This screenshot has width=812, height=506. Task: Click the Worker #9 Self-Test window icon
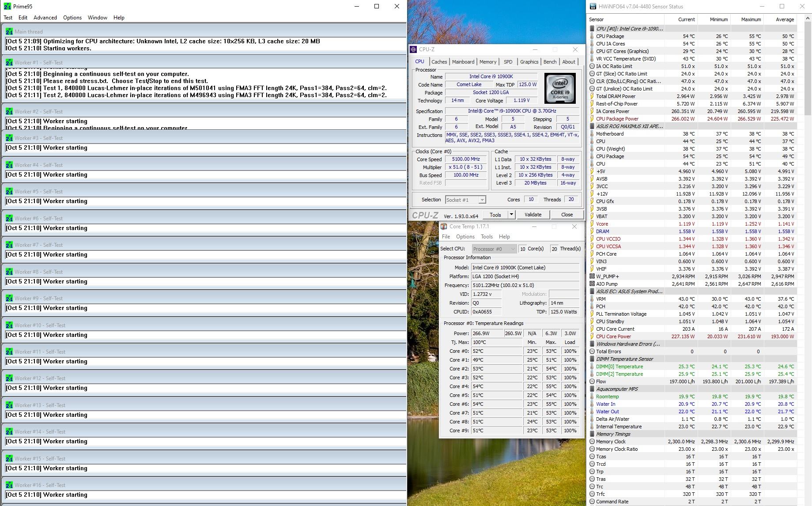tap(9, 298)
